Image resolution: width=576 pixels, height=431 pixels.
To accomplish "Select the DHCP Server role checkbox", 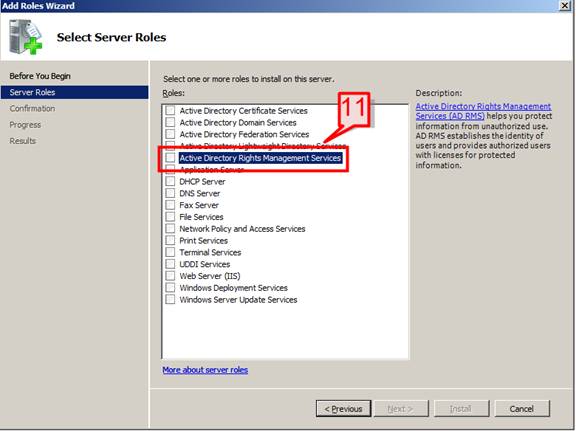I will coord(170,181).
